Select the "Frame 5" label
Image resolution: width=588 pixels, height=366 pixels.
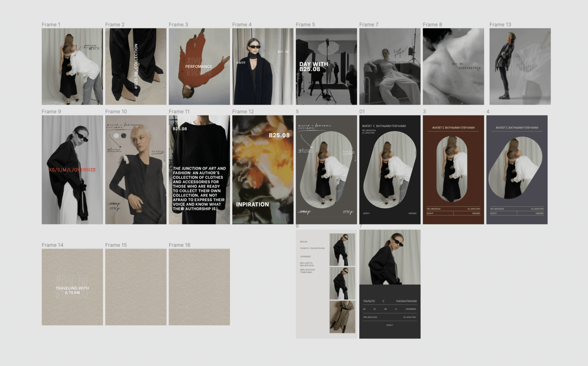coord(305,25)
